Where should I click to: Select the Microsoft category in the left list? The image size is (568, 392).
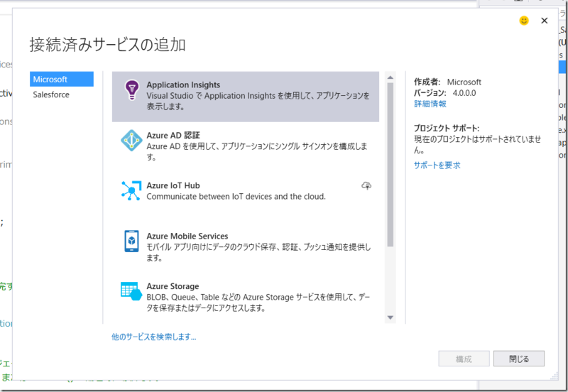[x=62, y=79]
